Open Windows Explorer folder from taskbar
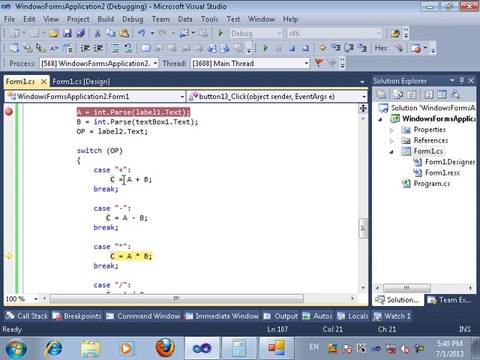The image size is (480, 360). click(x=91, y=348)
